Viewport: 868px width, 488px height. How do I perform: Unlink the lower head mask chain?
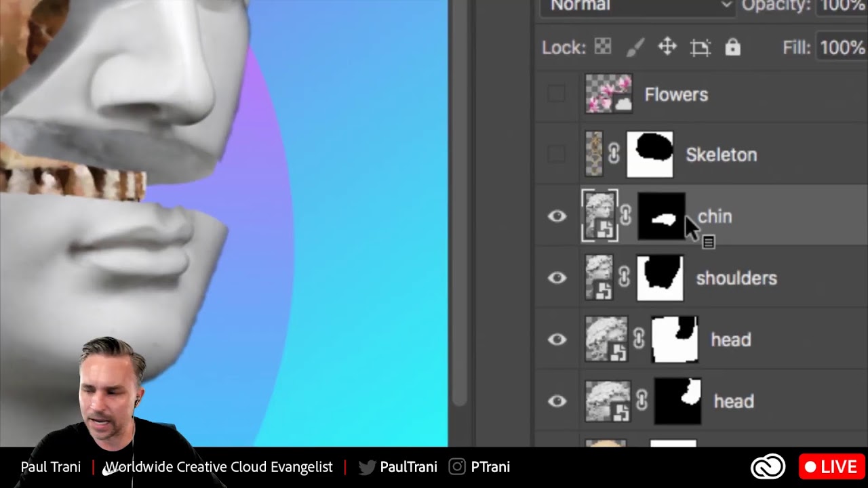click(x=642, y=401)
